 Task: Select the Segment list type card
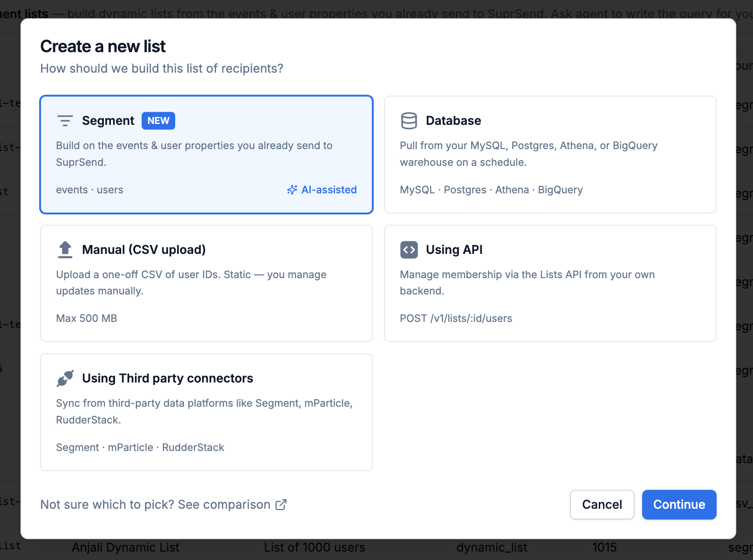(x=206, y=155)
